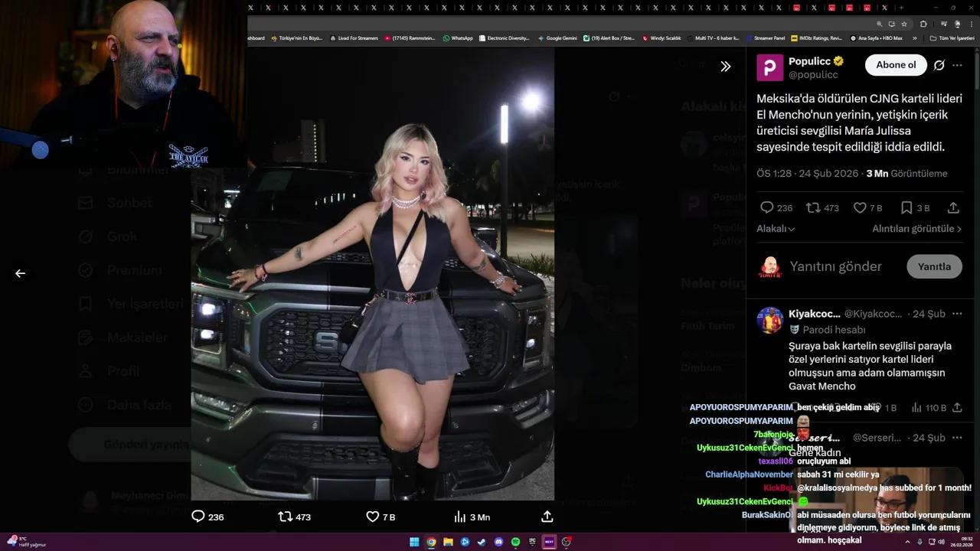Open Windy: Sıcaklık bookmark
The image size is (980, 551).
[661, 37]
